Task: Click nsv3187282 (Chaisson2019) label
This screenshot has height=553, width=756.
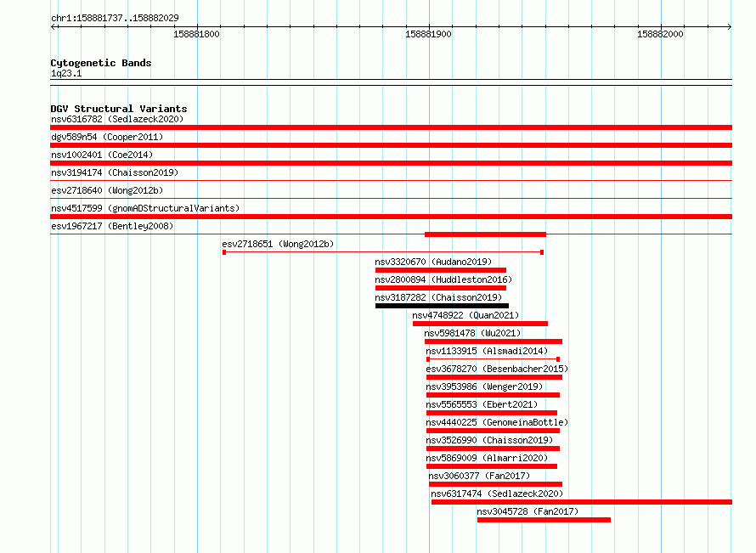Action: 438,297
